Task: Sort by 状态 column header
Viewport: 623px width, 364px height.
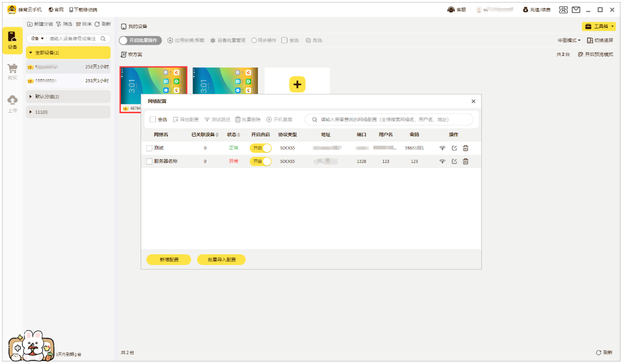Action: (234, 135)
